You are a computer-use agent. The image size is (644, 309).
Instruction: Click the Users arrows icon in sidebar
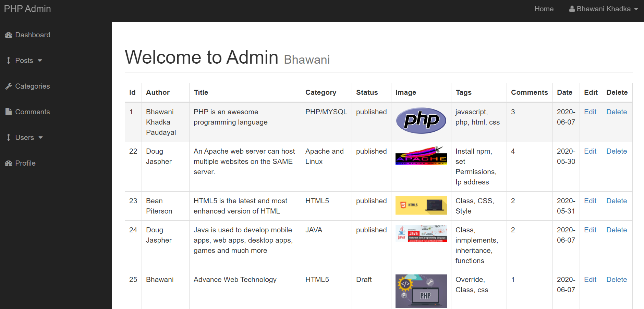tap(9, 138)
